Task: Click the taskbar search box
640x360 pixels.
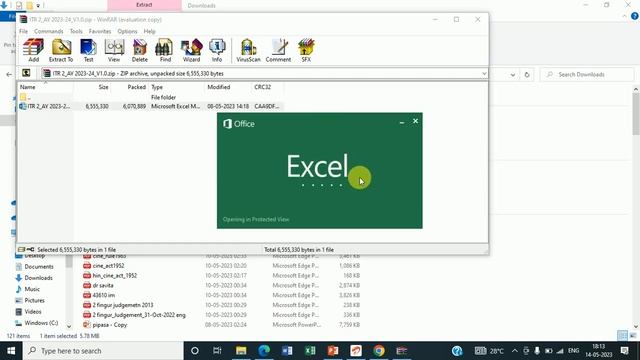Action: (103, 351)
